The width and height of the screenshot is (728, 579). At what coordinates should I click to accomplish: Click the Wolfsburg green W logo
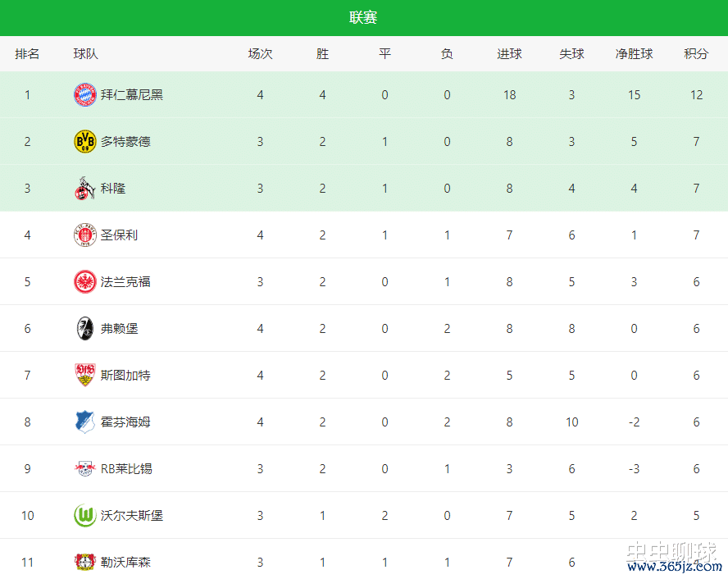pos(85,515)
